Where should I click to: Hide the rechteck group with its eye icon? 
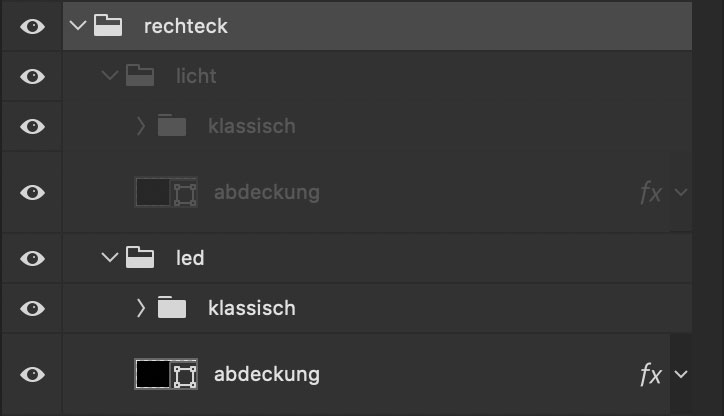point(32,26)
